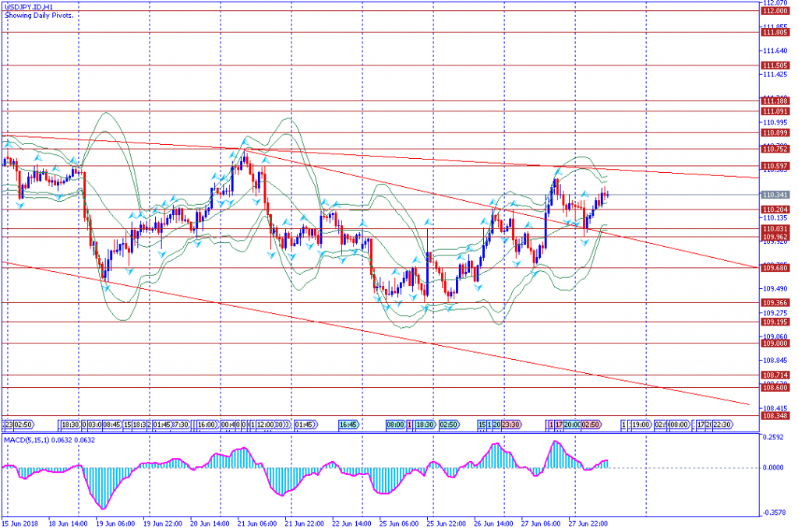This screenshot has width=798, height=532.
Task: Click the 109.000 price level label
Action: coord(775,343)
